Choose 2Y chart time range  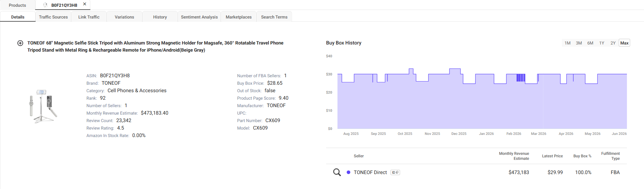[613, 43]
